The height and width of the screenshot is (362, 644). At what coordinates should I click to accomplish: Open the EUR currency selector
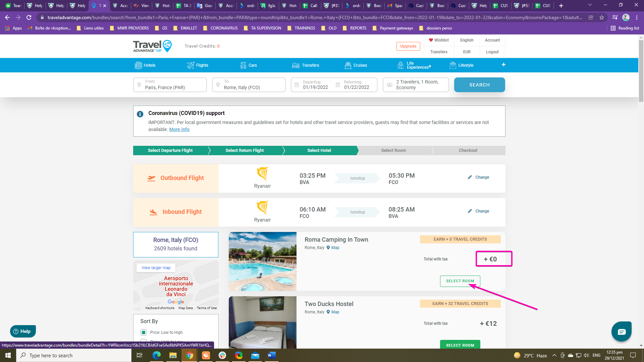(x=467, y=52)
